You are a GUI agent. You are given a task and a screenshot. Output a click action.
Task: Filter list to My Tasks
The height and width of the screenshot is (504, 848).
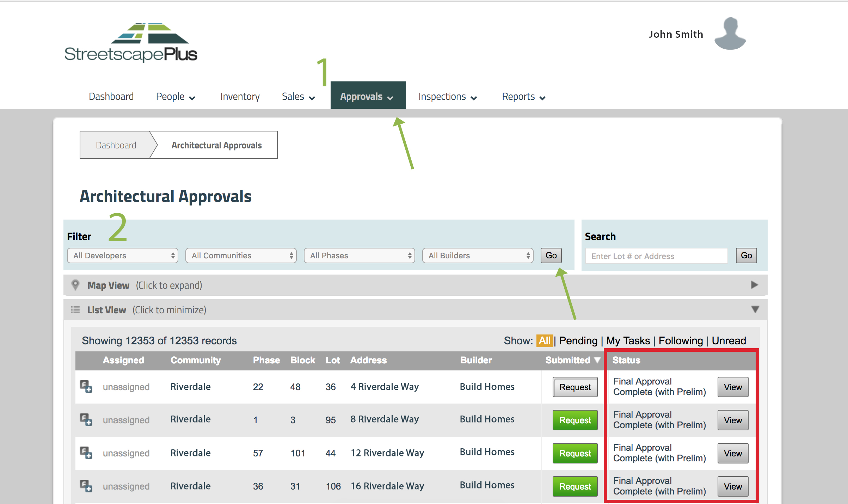click(628, 340)
